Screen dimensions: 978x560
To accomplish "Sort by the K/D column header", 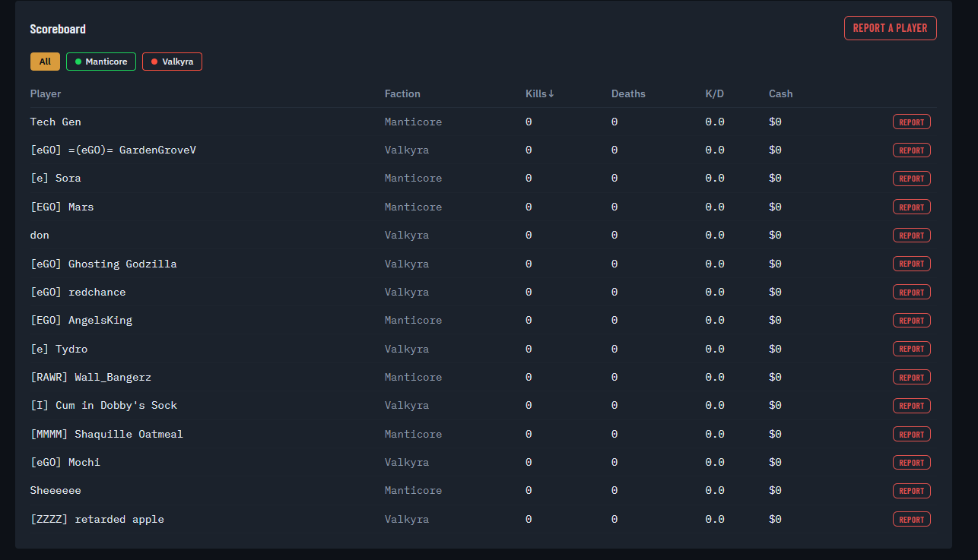I will pos(715,93).
